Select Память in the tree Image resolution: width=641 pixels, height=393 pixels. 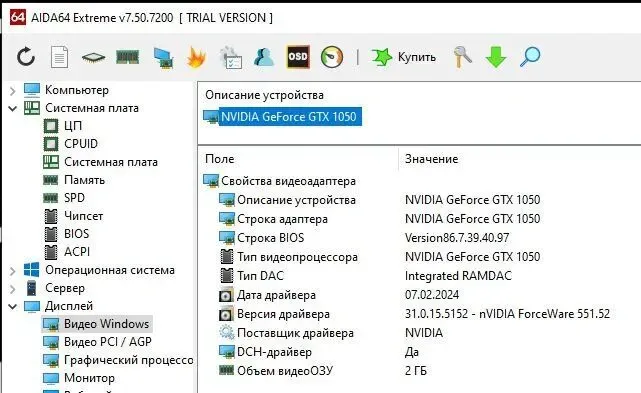(x=84, y=180)
